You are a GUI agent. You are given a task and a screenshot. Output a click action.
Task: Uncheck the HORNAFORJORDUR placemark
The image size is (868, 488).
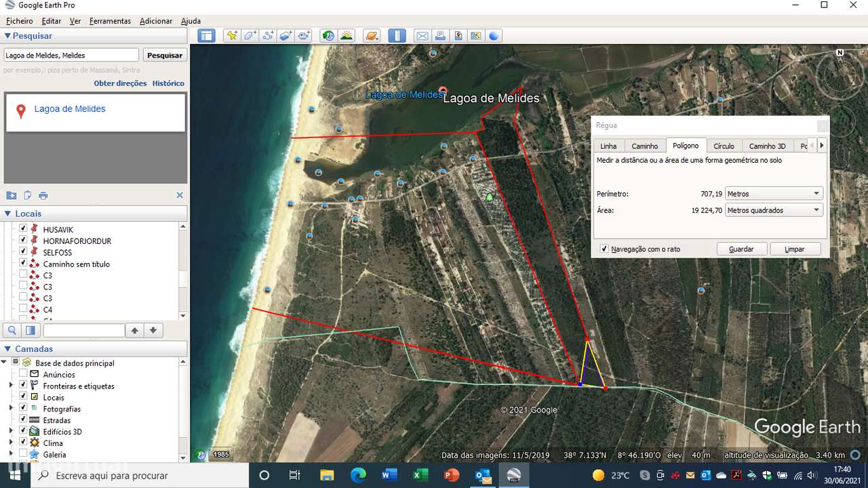pyautogui.click(x=23, y=241)
